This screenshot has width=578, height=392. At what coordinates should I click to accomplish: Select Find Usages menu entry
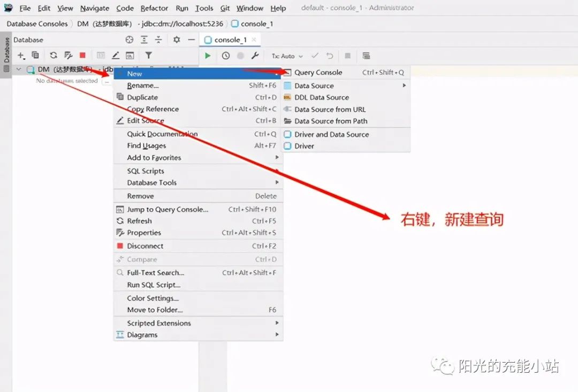pyautogui.click(x=199, y=146)
